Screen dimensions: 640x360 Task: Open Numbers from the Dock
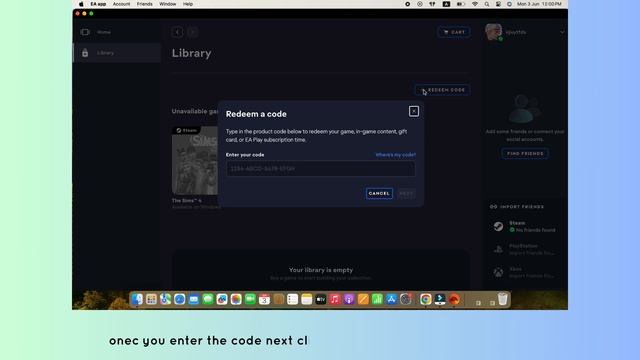377,299
